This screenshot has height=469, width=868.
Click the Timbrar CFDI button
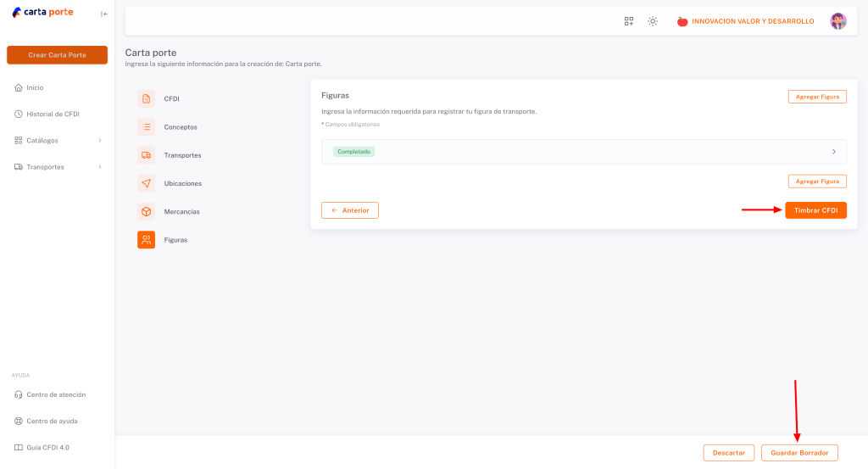pyautogui.click(x=815, y=210)
